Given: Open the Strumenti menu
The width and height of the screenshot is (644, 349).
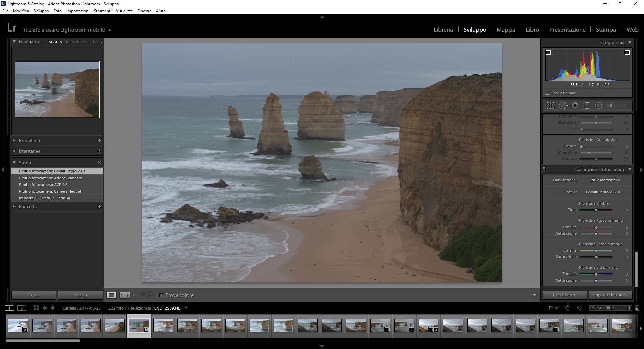Looking at the screenshot, I should [x=102, y=11].
